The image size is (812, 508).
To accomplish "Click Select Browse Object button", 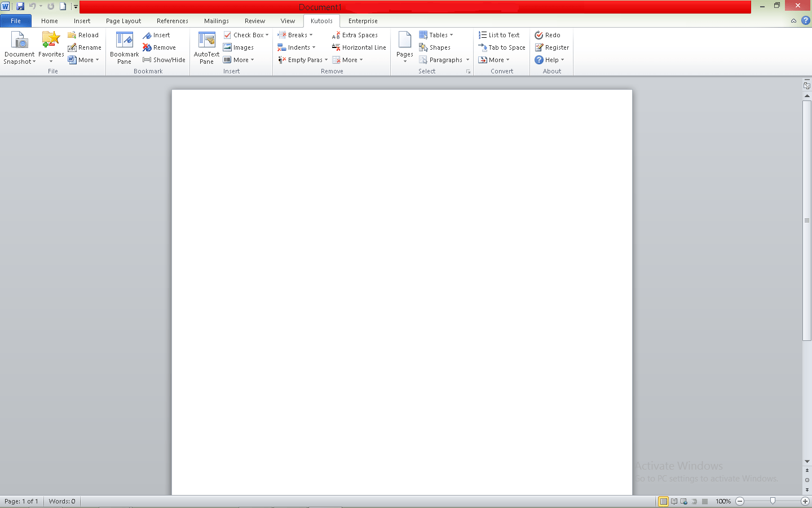I will (x=807, y=480).
